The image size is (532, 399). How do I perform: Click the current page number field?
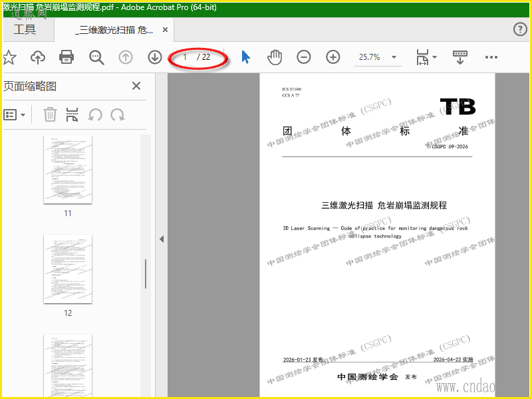(x=186, y=57)
